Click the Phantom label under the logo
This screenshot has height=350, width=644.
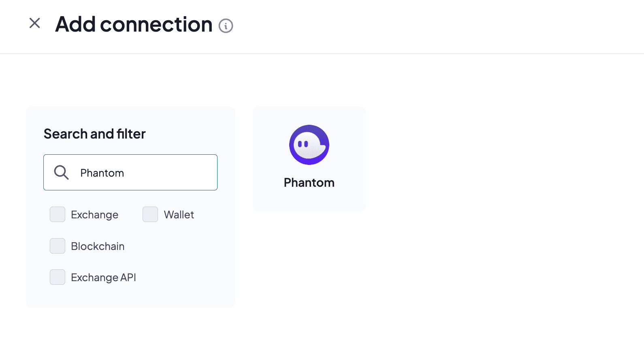click(x=309, y=182)
